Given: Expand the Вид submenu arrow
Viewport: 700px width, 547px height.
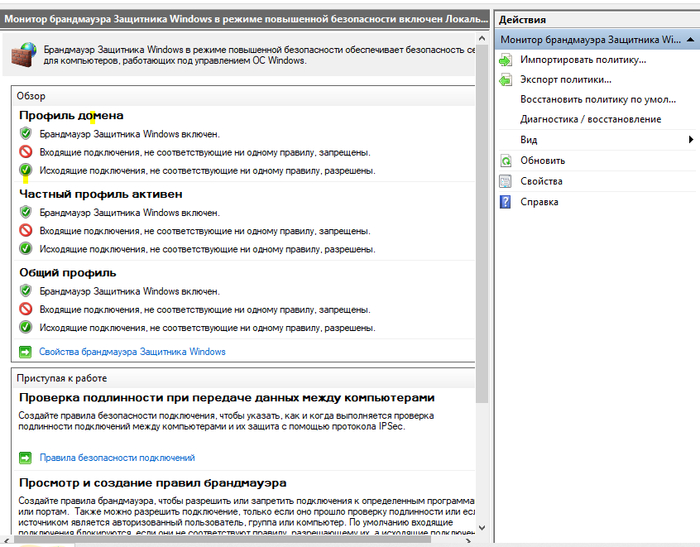Looking at the screenshot, I should tap(691, 140).
